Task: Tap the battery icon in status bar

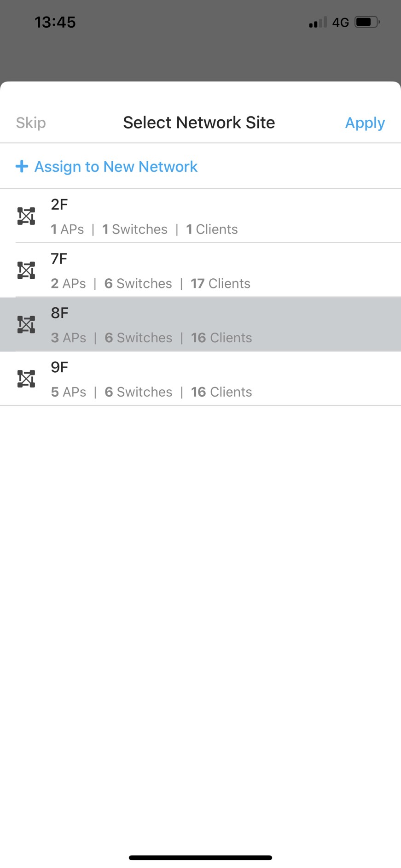Action: coord(367,22)
